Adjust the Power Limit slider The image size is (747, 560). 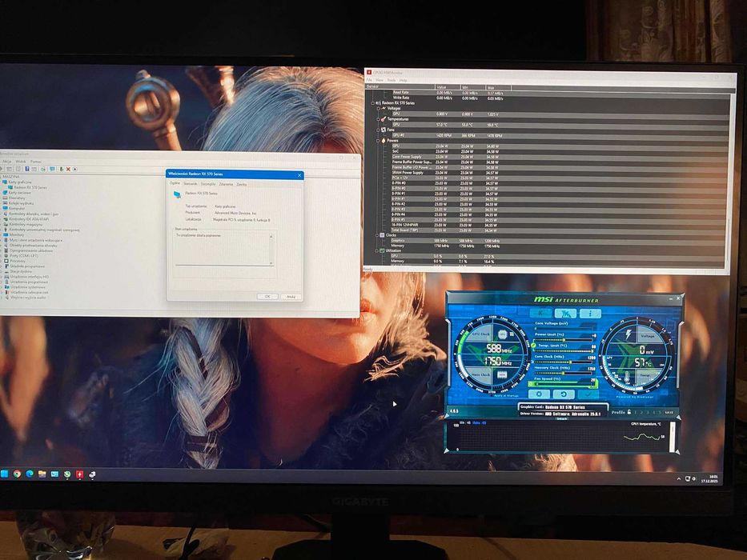tap(564, 339)
